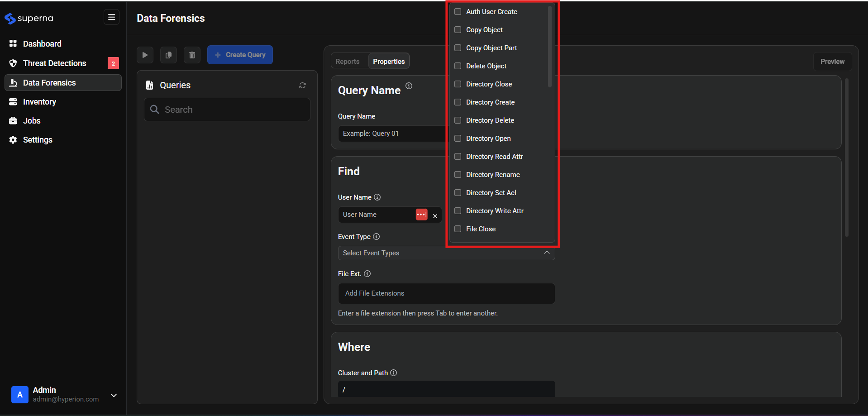Click the run query play icon
The width and height of the screenshot is (868, 416).
tap(145, 55)
